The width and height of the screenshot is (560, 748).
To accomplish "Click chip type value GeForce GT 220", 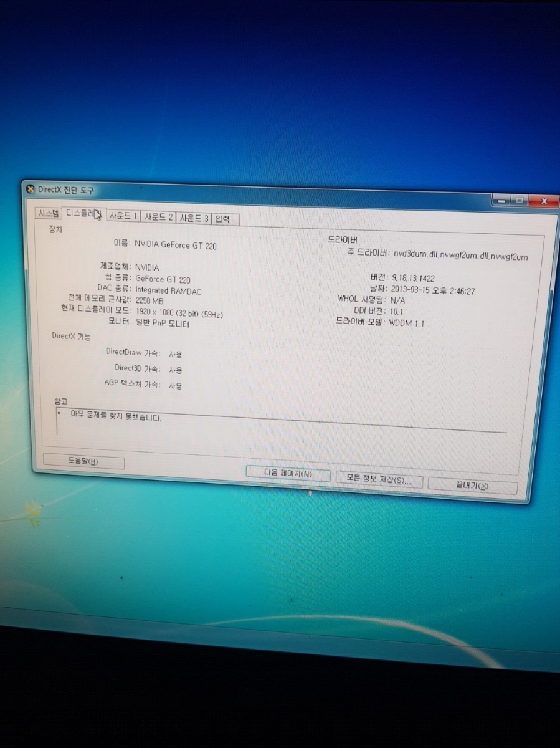I will pyautogui.click(x=163, y=279).
